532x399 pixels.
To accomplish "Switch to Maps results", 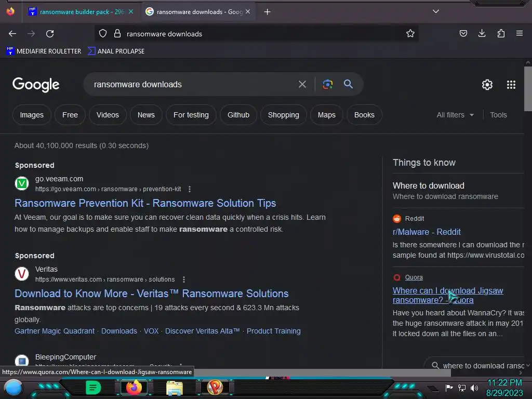I will pos(326,115).
